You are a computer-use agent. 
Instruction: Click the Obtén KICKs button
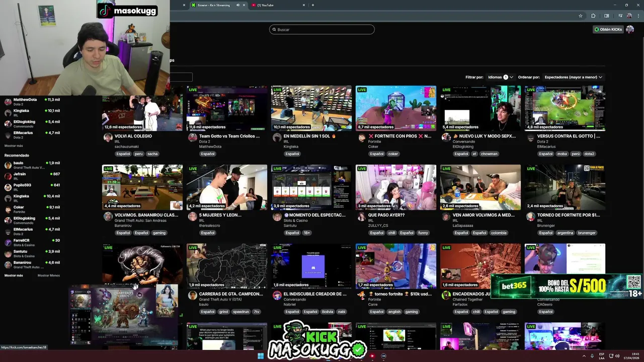(x=608, y=29)
